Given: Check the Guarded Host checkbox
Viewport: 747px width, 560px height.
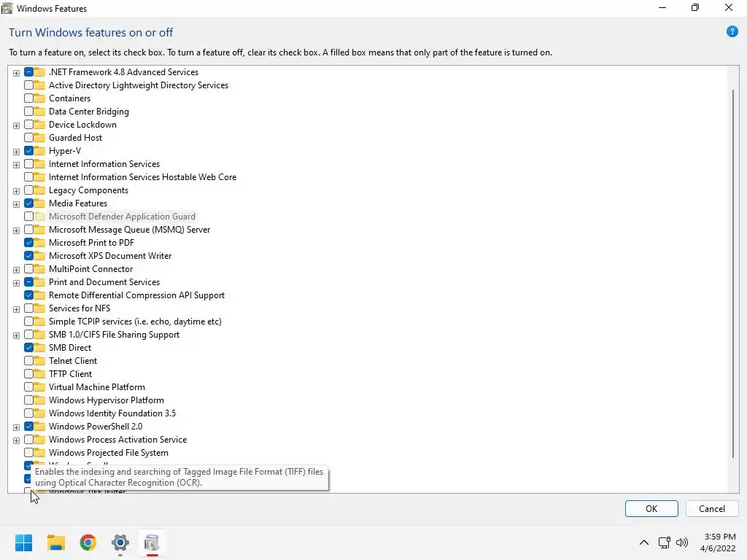Looking at the screenshot, I should click(x=28, y=138).
